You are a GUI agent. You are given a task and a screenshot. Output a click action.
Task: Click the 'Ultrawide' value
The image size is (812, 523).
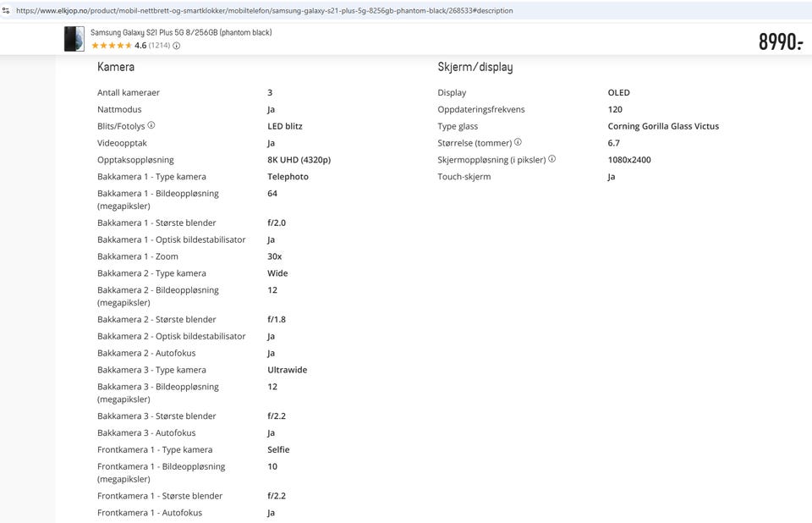pos(288,370)
